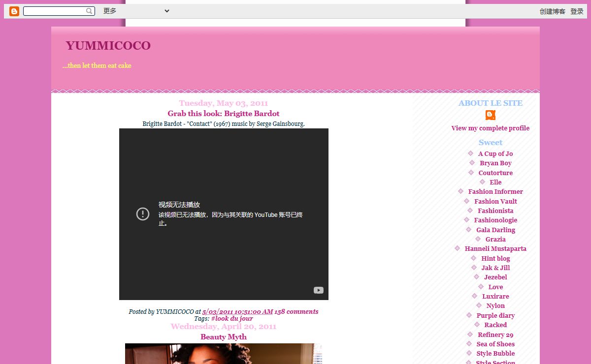Open the 158 comments link
This screenshot has width=591, height=364.
click(x=296, y=311)
